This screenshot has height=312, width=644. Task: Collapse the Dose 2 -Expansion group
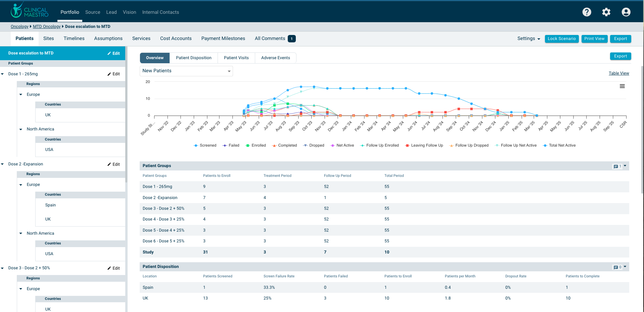3,164
